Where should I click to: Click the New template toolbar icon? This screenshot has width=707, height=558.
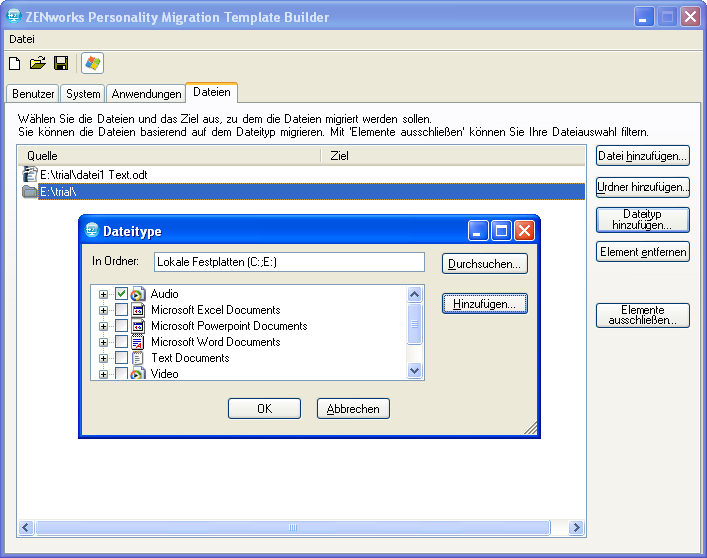(14, 64)
